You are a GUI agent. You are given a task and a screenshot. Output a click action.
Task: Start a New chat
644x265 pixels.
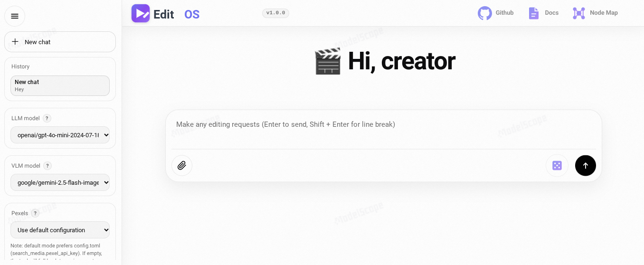(x=60, y=42)
